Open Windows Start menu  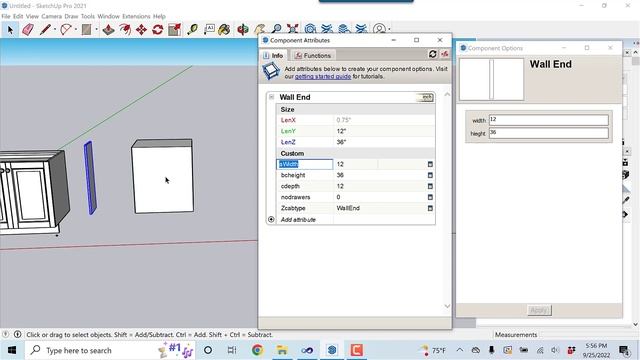coord(12,350)
